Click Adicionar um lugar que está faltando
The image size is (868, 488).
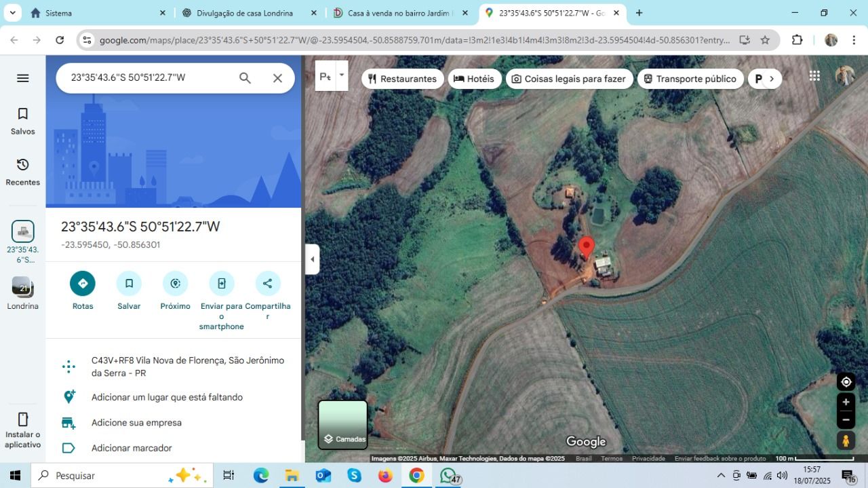click(x=167, y=397)
